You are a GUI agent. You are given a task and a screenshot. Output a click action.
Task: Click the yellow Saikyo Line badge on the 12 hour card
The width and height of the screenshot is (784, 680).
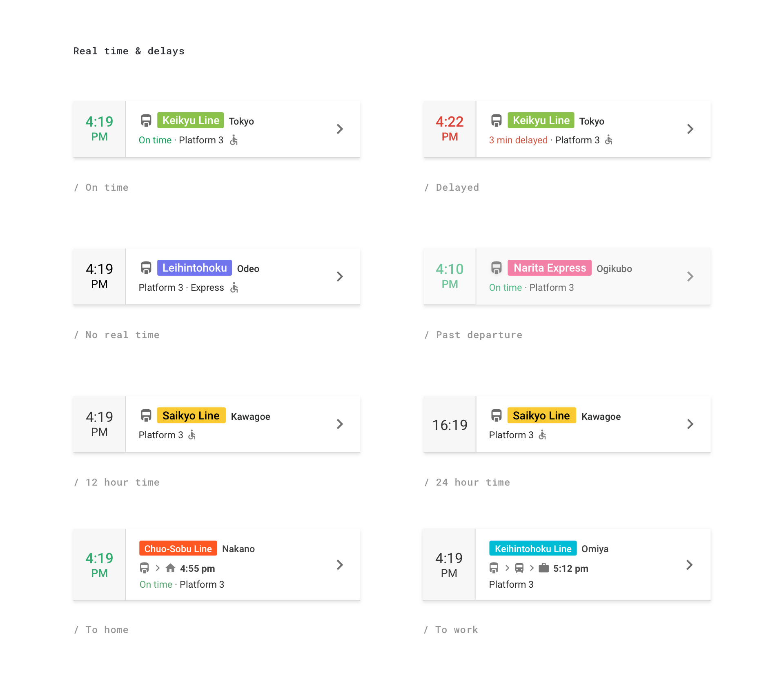191,416
